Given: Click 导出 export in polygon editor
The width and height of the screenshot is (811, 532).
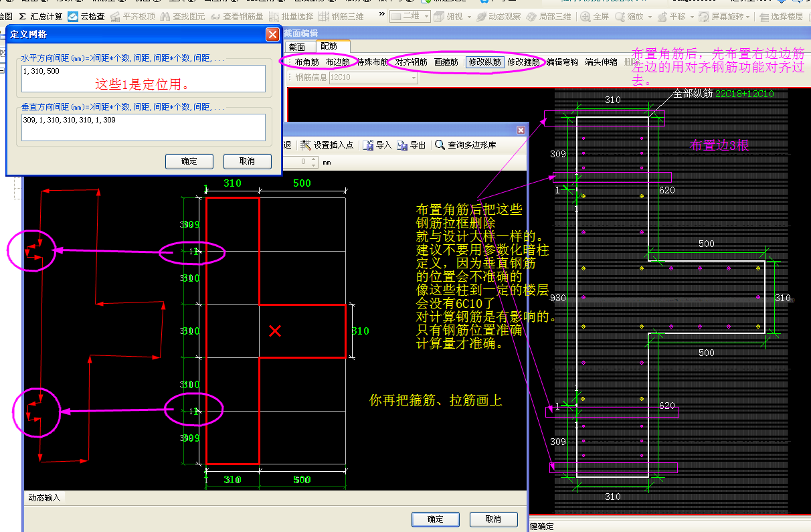Looking at the screenshot, I should (x=412, y=145).
